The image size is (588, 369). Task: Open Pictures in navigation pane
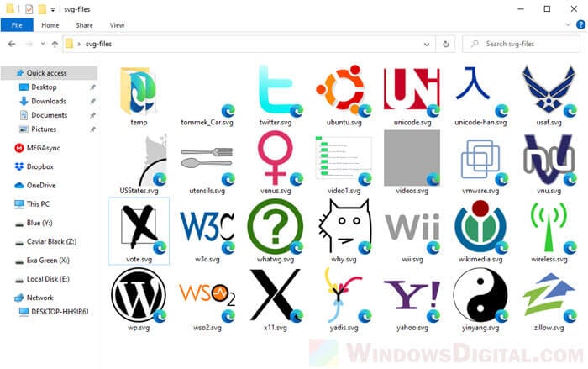(44, 129)
